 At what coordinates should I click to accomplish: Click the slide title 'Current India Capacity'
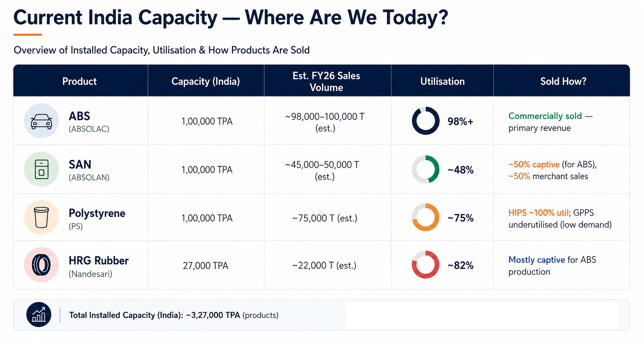[x=115, y=18]
